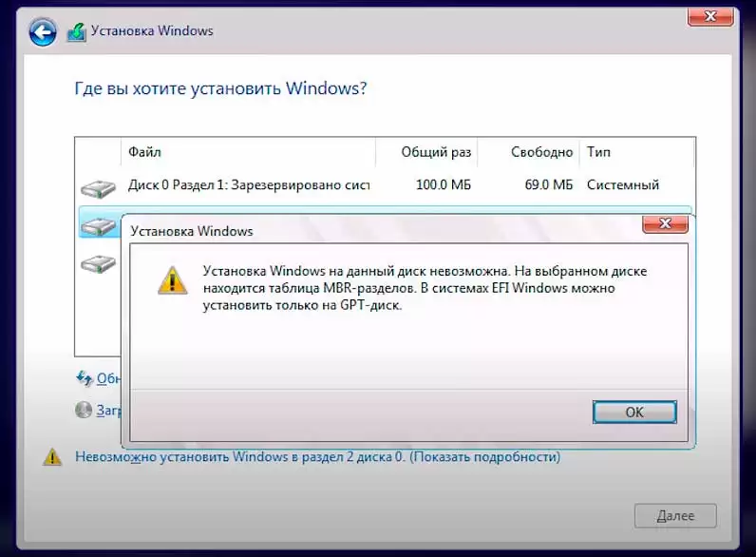
Task: Click the 100.0 МБ total size cell
Action: point(444,184)
